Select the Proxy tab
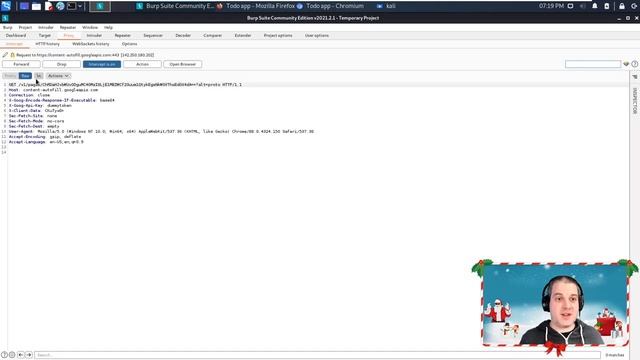Image resolution: width=640 pixels, height=360 pixels. [x=69, y=36]
